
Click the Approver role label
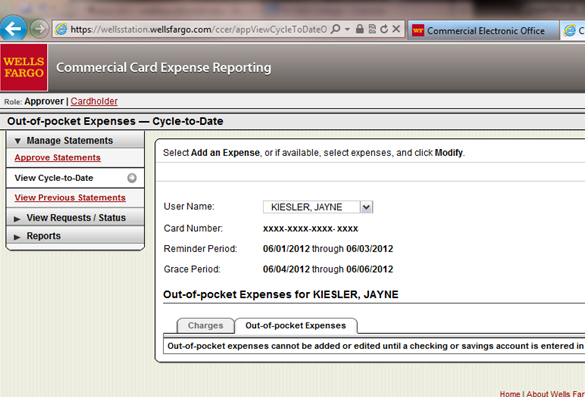pos(44,101)
